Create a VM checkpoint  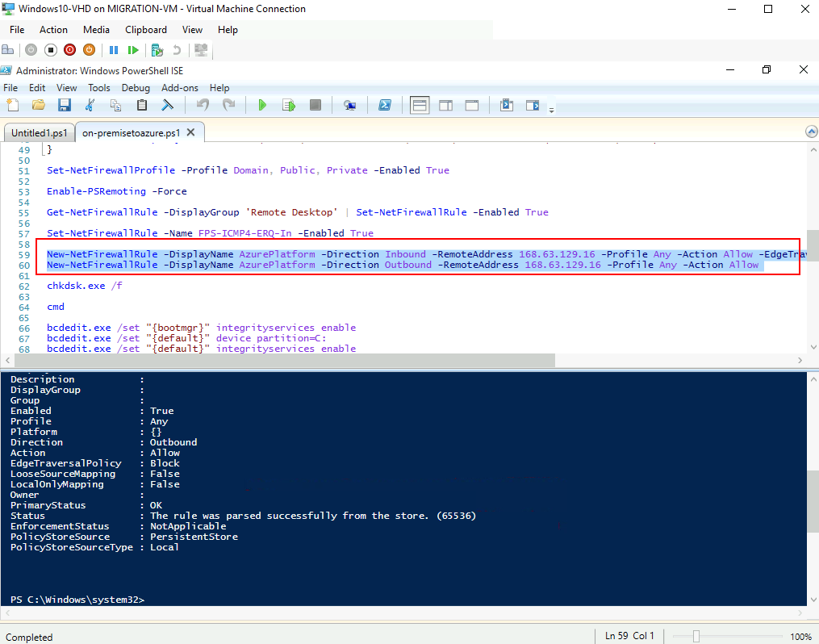pos(157,50)
